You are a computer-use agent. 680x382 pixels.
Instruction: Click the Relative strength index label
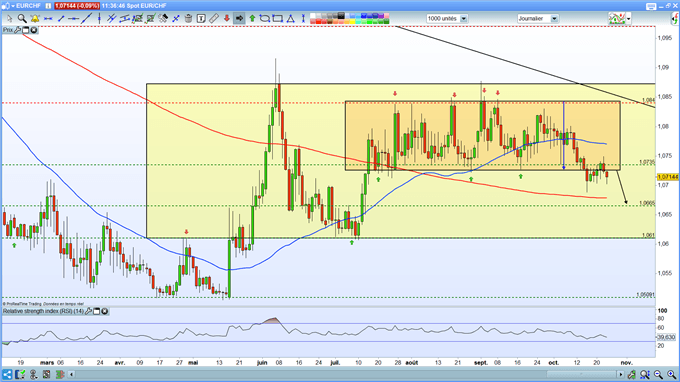coord(43,311)
